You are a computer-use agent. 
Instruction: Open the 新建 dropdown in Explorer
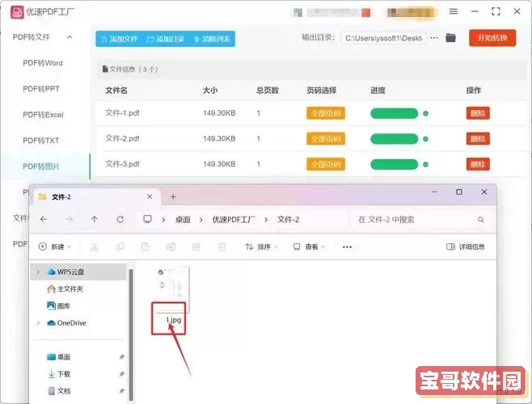(55, 246)
